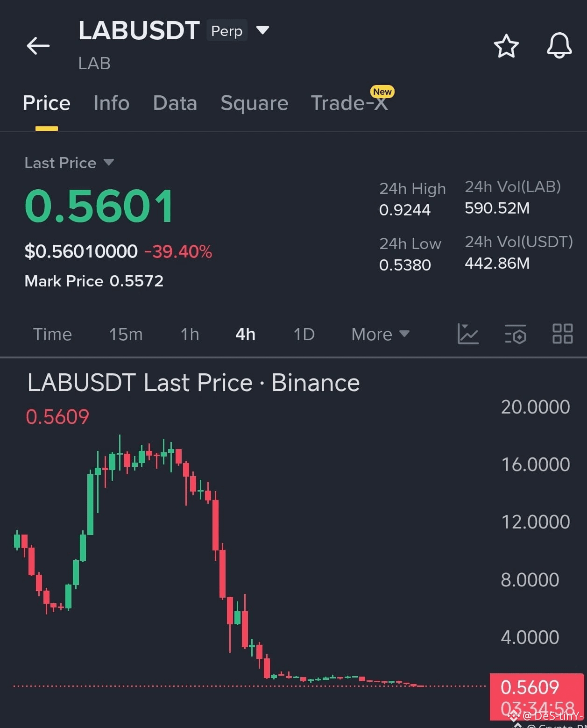
Task: Select the 4h chart interval
Action: click(245, 334)
